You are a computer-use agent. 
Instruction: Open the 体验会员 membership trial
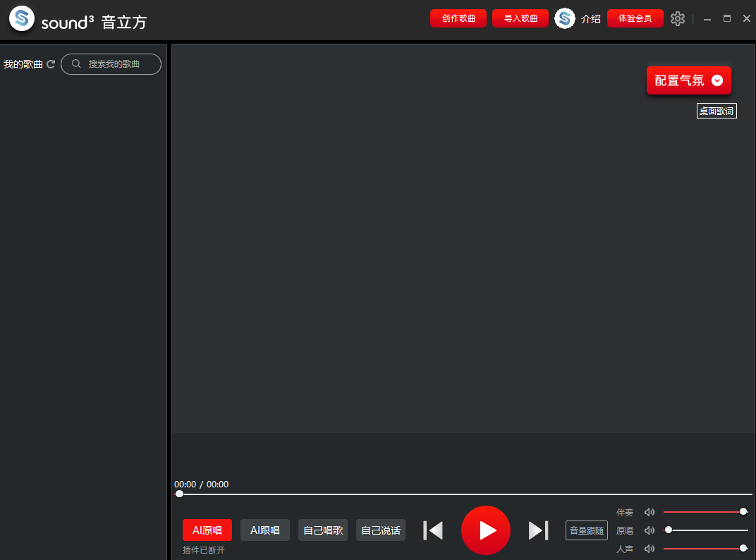(x=635, y=18)
